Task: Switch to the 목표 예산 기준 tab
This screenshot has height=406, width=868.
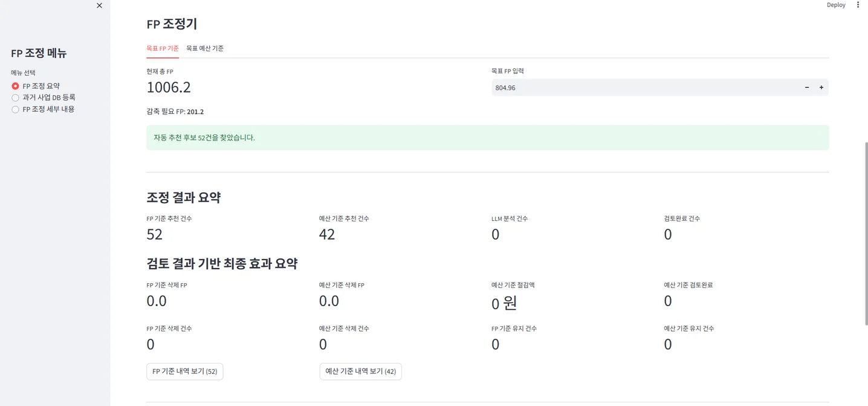Action: click(205, 48)
